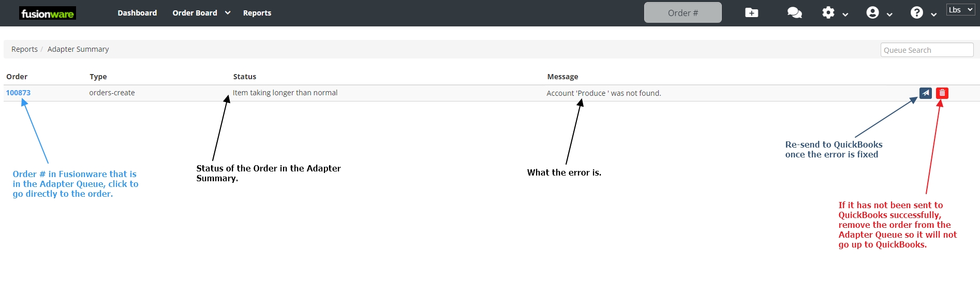Click into the Order # search field
The image size is (980, 290).
(682, 13)
